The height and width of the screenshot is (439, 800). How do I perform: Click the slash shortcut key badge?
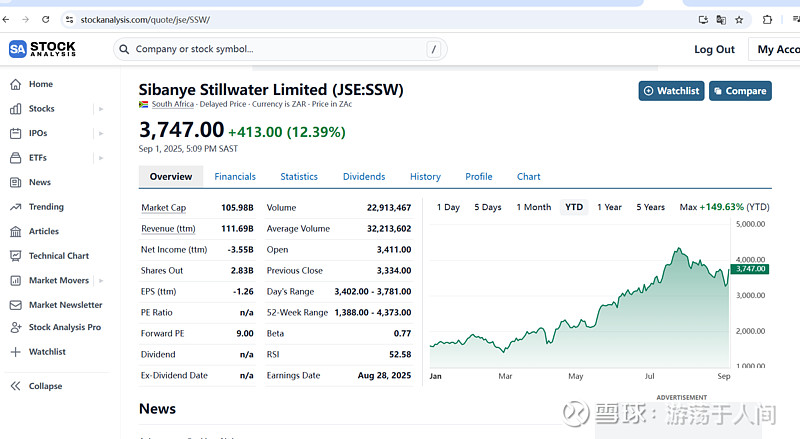434,49
